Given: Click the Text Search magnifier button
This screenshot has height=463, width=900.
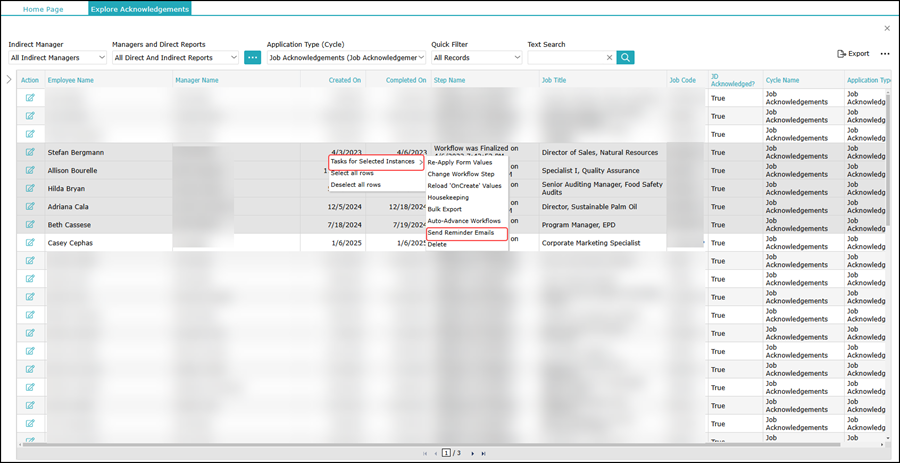Looking at the screenshot, I should (x=625, y=58).
